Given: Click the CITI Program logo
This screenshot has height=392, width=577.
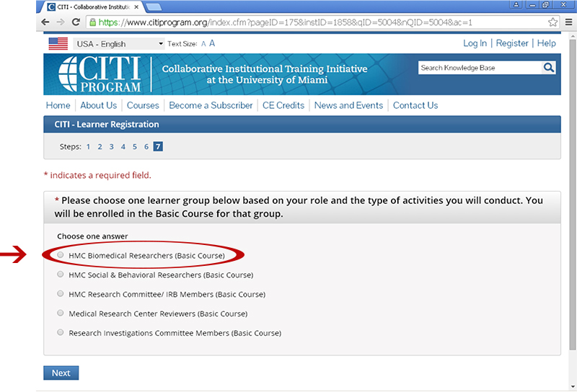Looking at the screenshot, I should (x=100, y=74).
